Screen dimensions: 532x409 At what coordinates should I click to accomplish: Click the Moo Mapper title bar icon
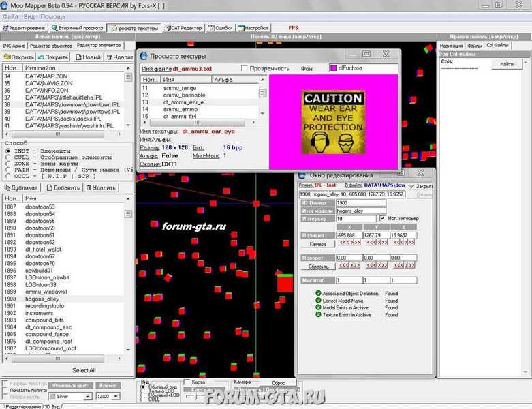click(4, 5)
